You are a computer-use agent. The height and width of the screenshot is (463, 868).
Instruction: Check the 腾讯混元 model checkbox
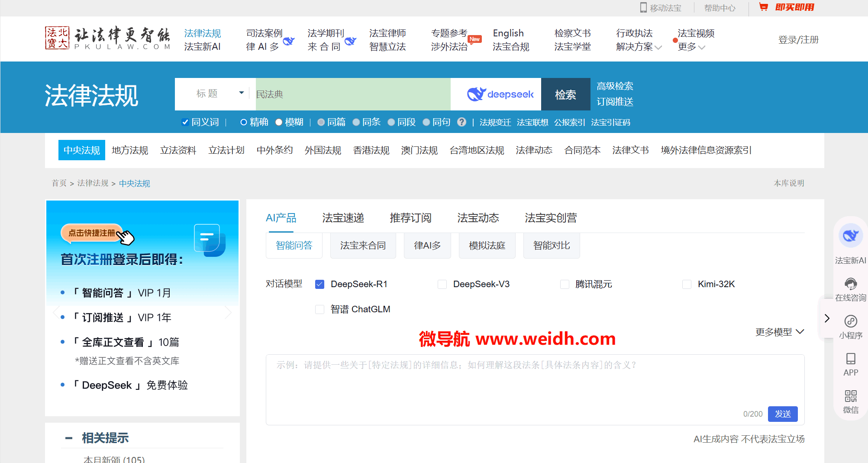coord(565,284)
